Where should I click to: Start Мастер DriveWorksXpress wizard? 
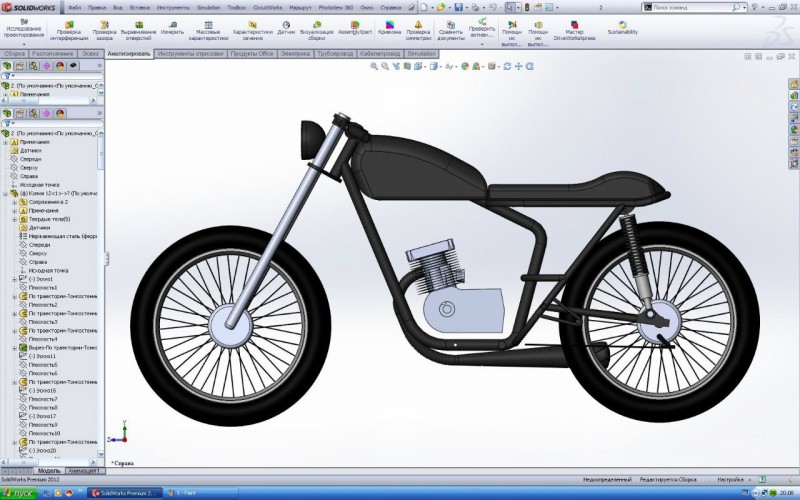tap(574, 31)
